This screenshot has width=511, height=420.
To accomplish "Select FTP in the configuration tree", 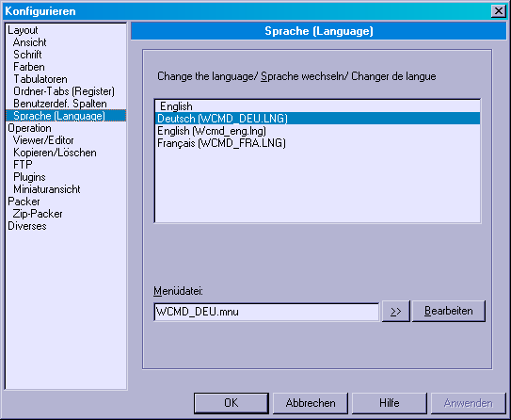I will [23, 165].
